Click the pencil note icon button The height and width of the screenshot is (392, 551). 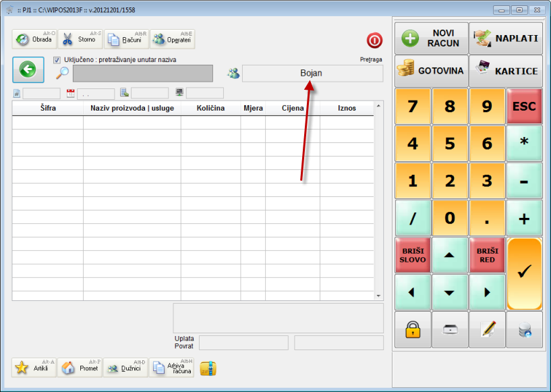[487, 329]
